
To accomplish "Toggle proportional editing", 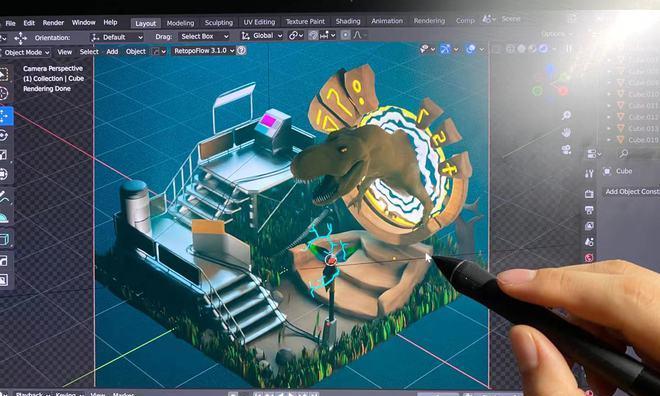I will click(345, 35).
